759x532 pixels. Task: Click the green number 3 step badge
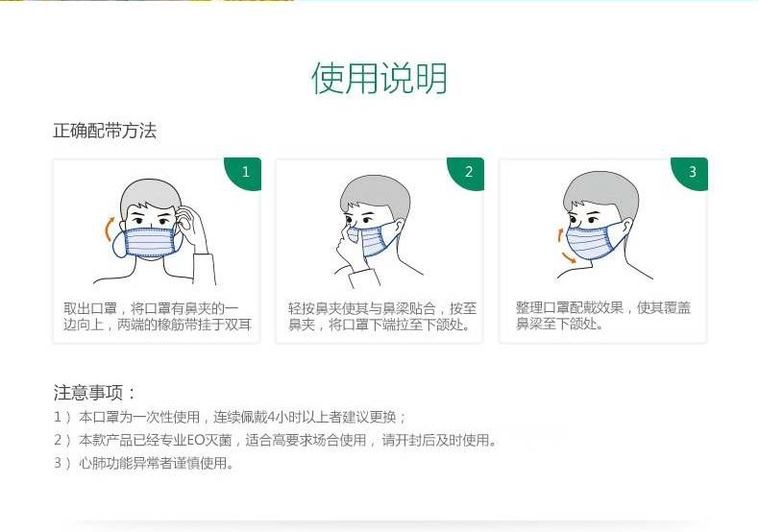(x=690, y=173)
